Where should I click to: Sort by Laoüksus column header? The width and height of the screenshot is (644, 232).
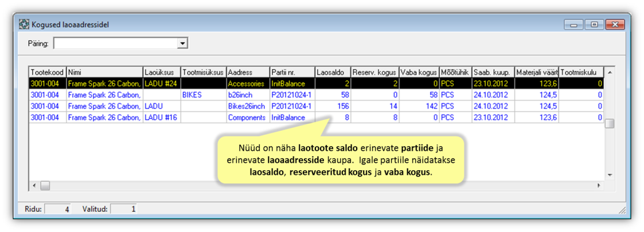coord(162,72)
